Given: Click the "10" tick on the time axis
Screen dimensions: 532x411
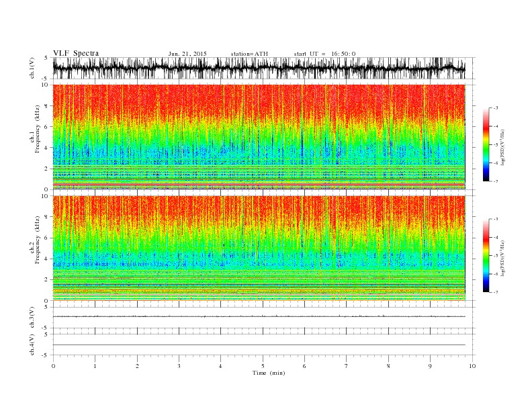Looking at the screenshot, I should (x=472, y=366).
